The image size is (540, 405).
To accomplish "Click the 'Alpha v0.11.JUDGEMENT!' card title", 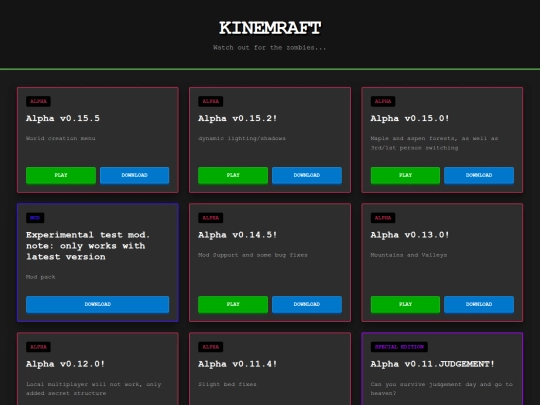I will pos(433,364).
